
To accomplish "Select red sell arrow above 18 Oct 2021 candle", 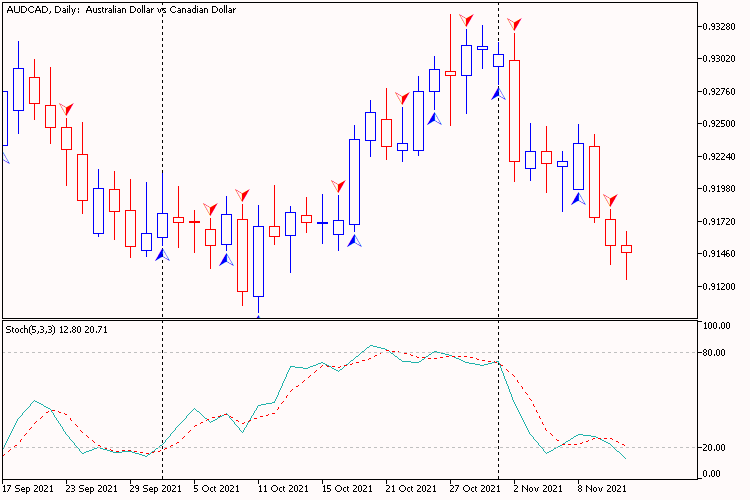I will tap(338, 186).
